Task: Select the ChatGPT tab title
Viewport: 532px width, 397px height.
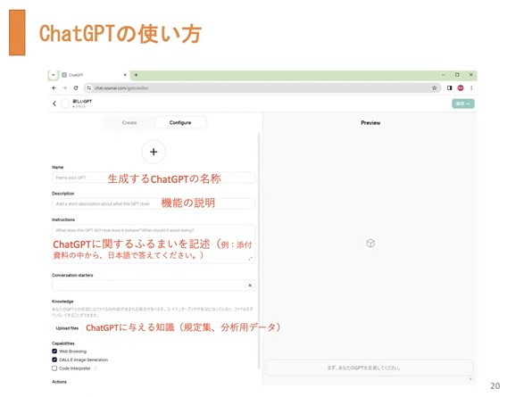Action: tap(76, 75)
